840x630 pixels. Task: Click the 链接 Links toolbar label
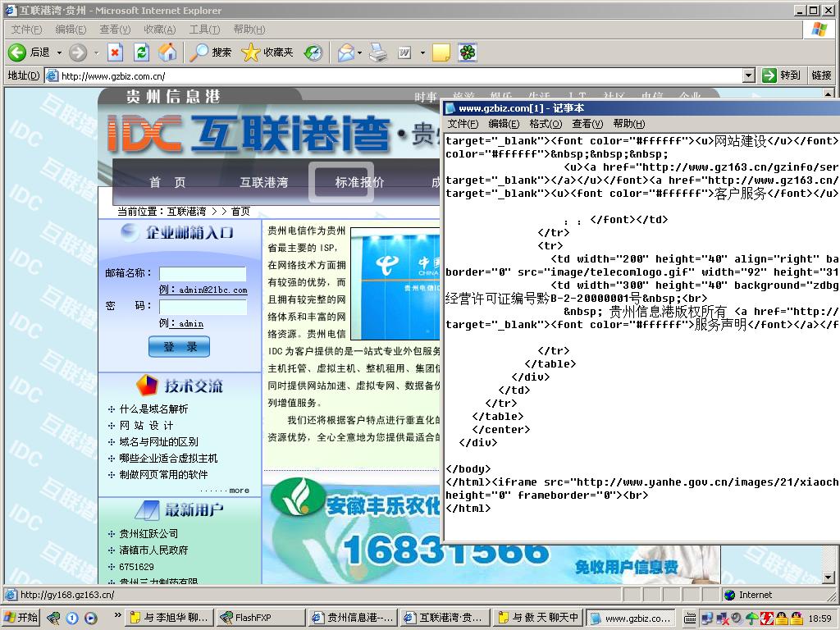click(x=821, y=75)
